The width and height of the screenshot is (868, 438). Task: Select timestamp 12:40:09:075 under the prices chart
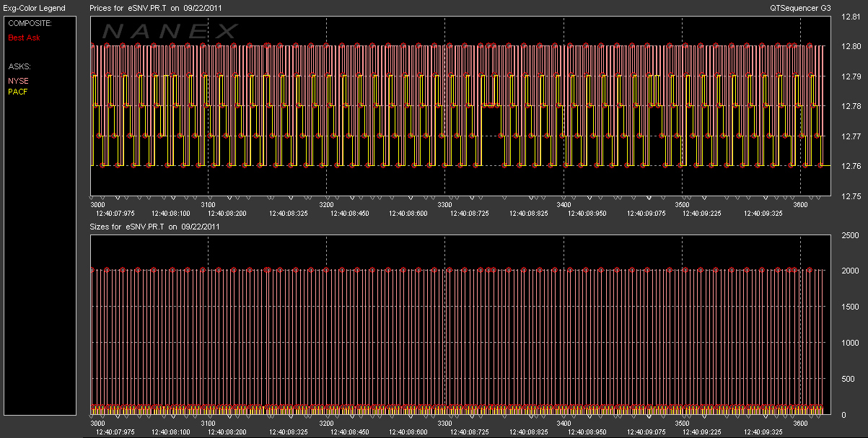pos(646,214)
